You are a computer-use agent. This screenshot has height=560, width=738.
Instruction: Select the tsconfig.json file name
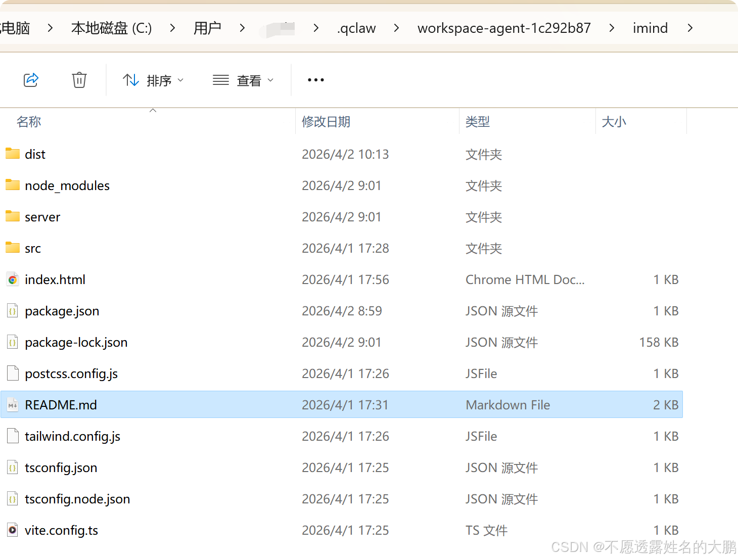click(x=61, y=468)
